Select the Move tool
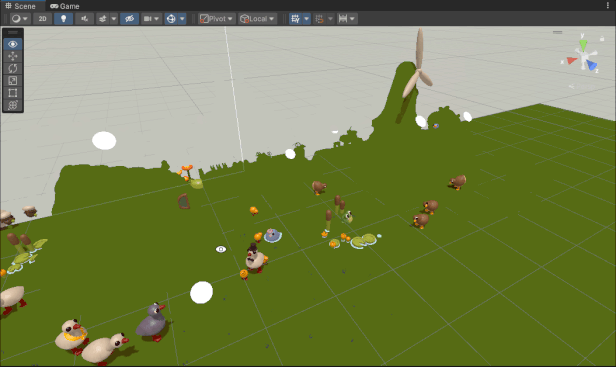This screenshot has width=616, height=367. pyautogui.click(x=13, y=56)
